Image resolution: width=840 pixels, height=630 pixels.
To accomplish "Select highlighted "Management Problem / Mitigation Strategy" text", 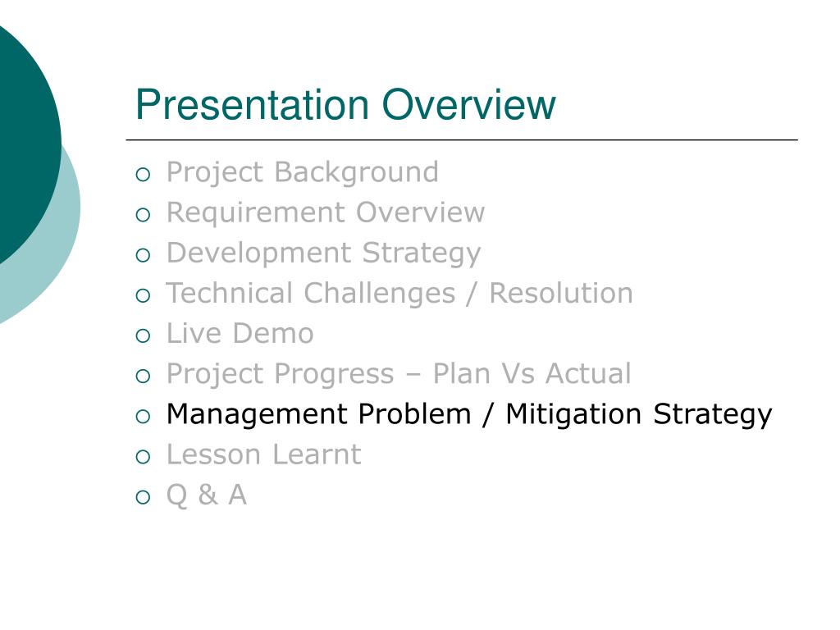I will click(468, 413).
